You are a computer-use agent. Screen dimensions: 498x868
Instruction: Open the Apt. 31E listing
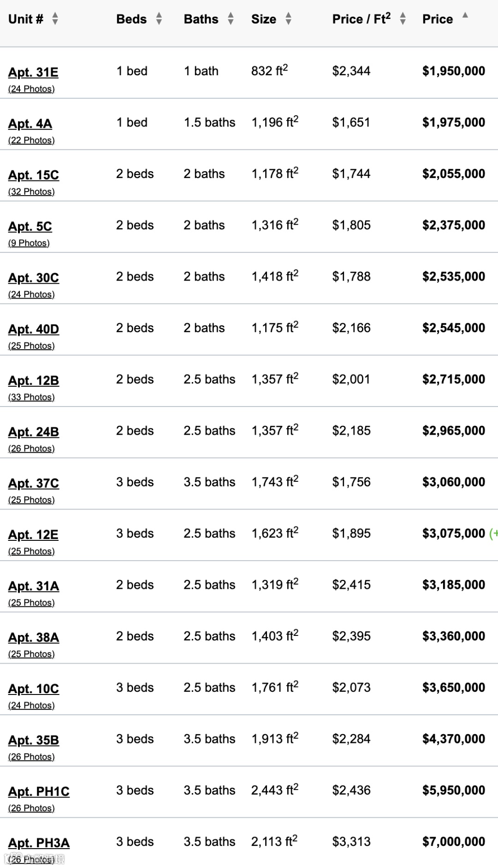(33, 72)
